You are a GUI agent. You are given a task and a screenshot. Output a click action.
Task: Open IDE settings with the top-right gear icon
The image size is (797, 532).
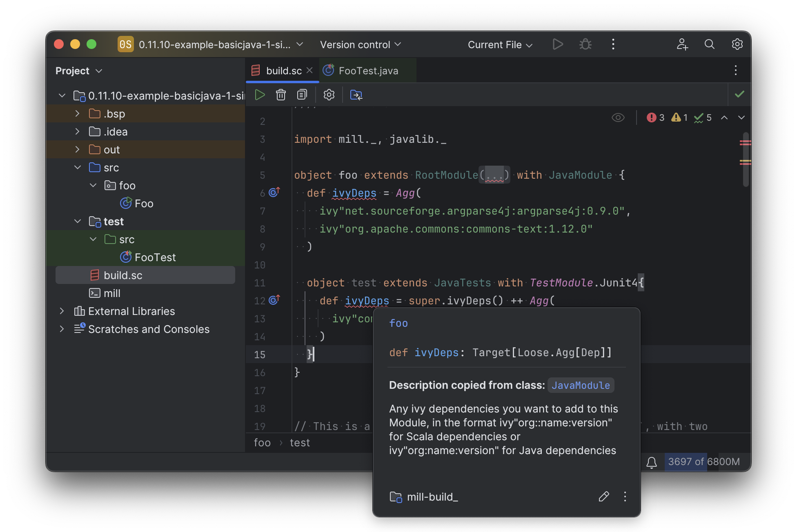[x=737, y=44]
